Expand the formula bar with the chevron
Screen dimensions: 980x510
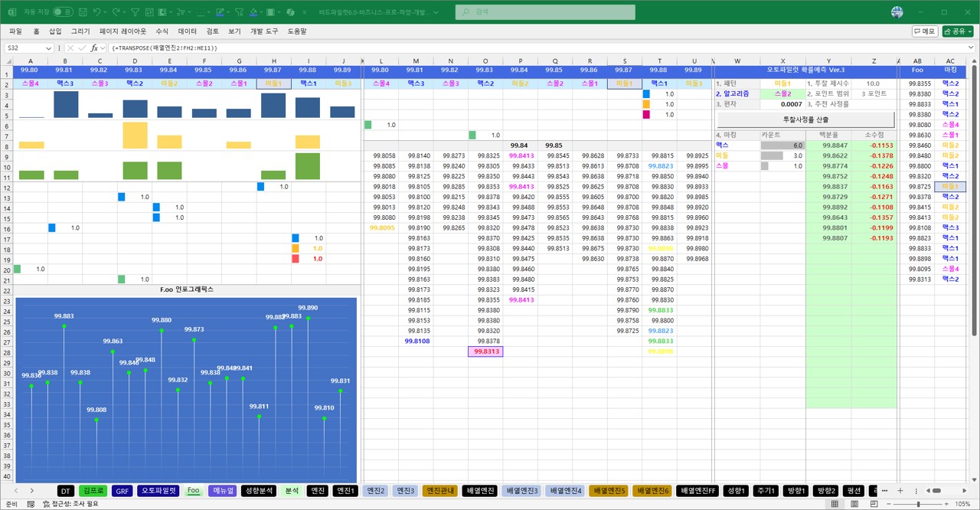(969, 47)
